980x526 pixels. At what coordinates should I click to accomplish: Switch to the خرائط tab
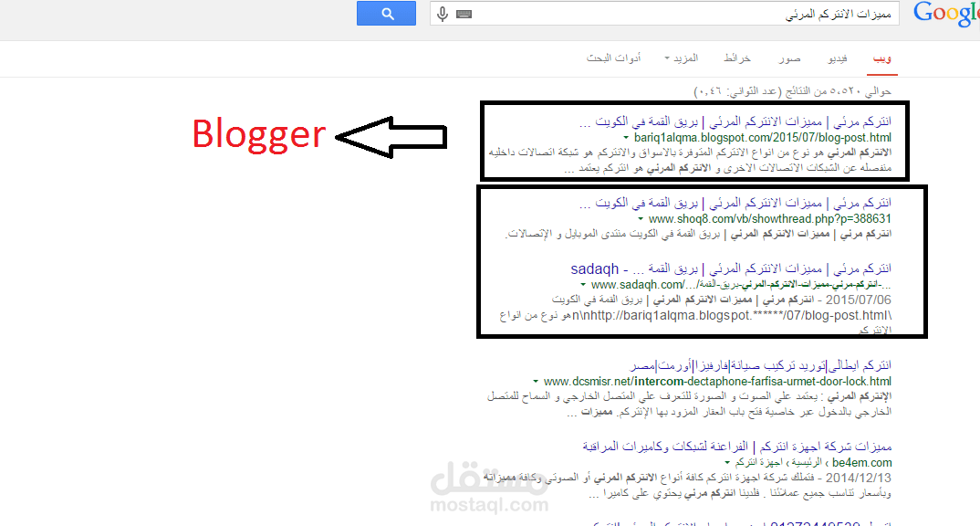pos(737,58)
